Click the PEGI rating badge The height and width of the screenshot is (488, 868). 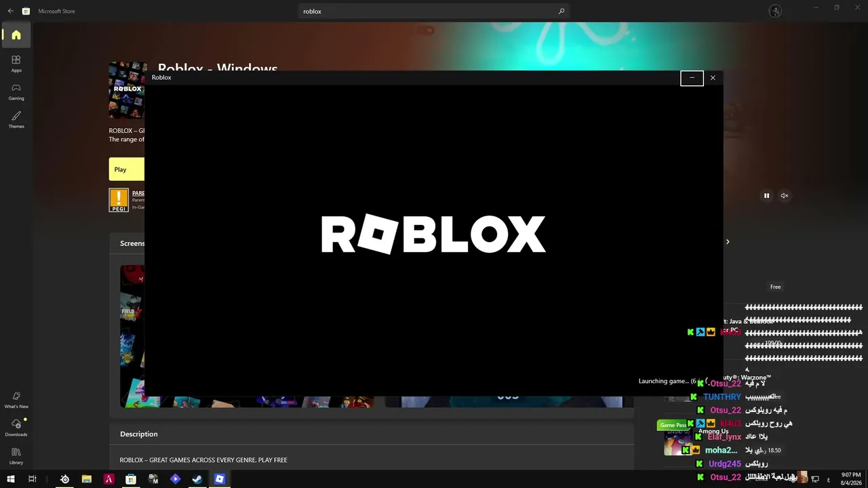119,200
